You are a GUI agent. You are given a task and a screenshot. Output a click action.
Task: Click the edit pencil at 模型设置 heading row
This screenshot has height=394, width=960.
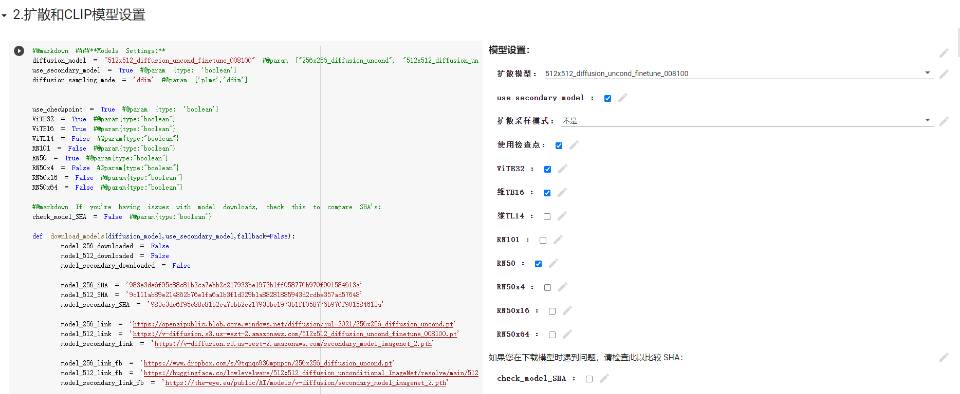944,53
